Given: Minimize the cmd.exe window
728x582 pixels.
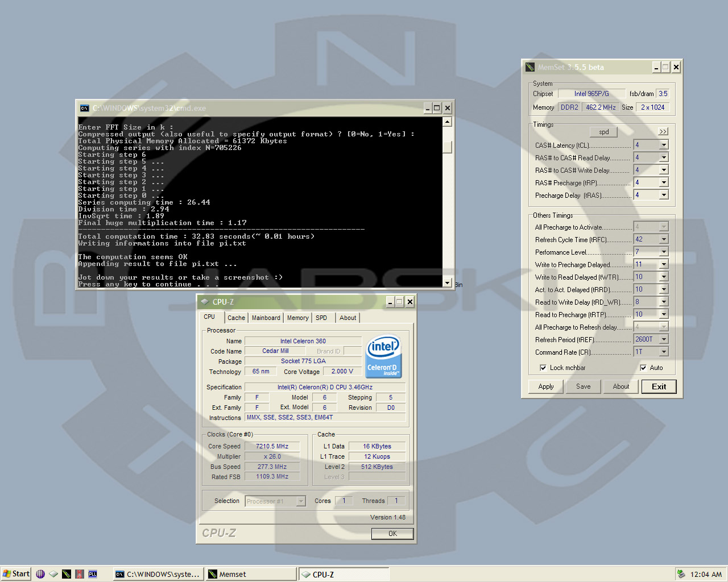Looking at the screenshot, I should coord(428,108).
